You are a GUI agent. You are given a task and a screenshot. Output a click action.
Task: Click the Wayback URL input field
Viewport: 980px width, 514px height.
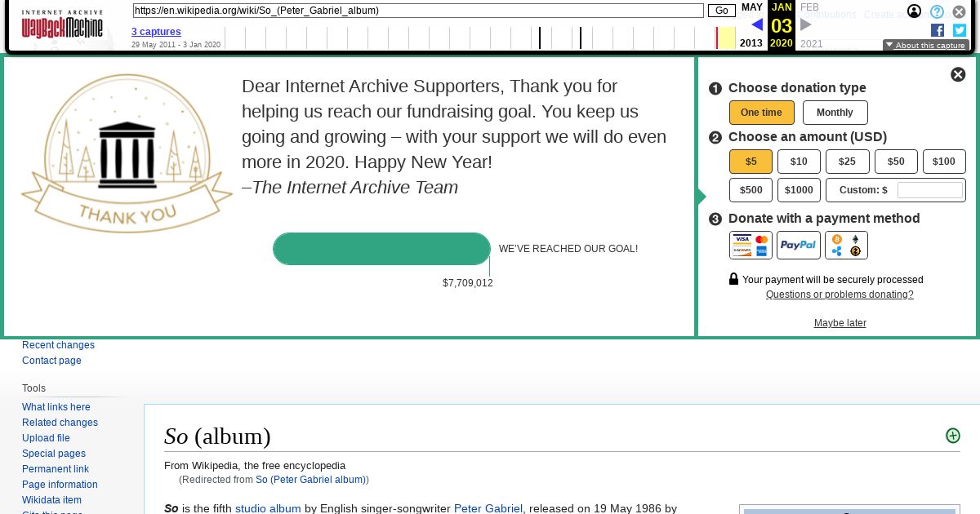(418, 11)
